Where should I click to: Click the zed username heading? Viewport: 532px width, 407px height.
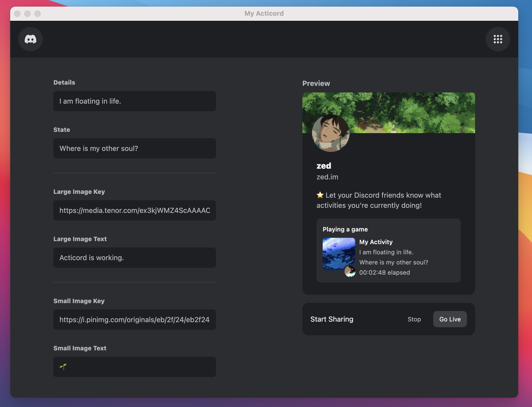pyautogui.click(x=324, y=166)
